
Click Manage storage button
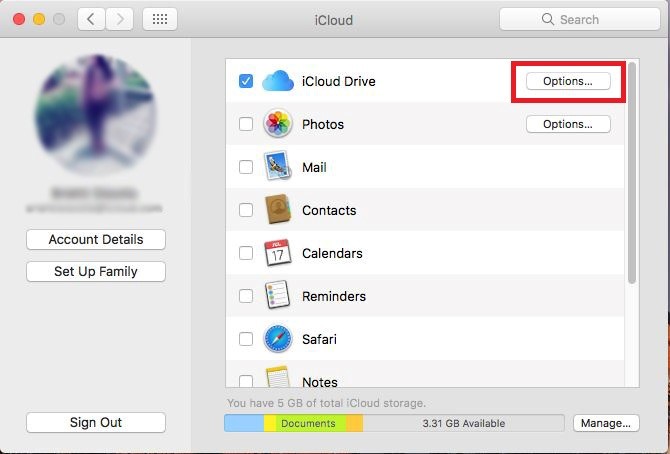[606, 423]
